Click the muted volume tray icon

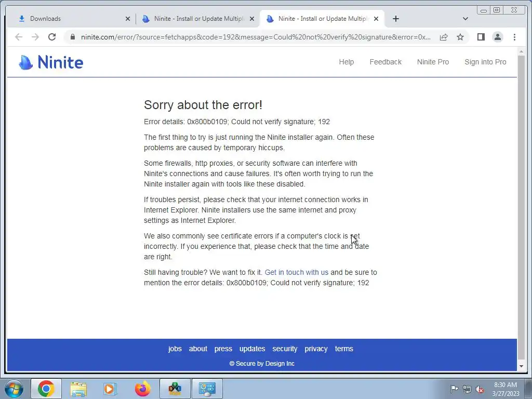480,389
